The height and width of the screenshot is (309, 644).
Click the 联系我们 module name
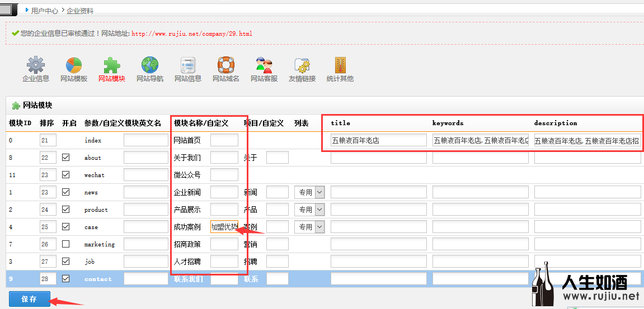tap(188, 279)
